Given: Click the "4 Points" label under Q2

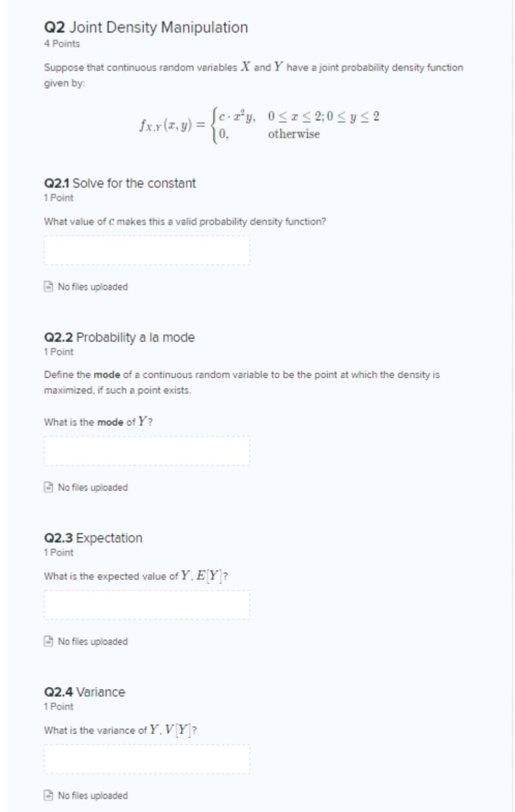Looking at the screenshot, I should (x=61, y=43).
